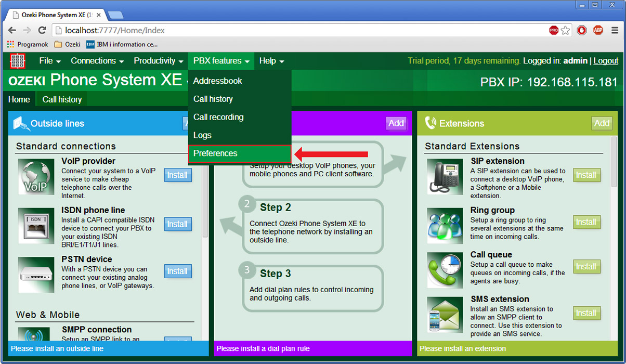The image size is (626, 364).
Task: Open the Help dropdown menu
Action: 271,61
